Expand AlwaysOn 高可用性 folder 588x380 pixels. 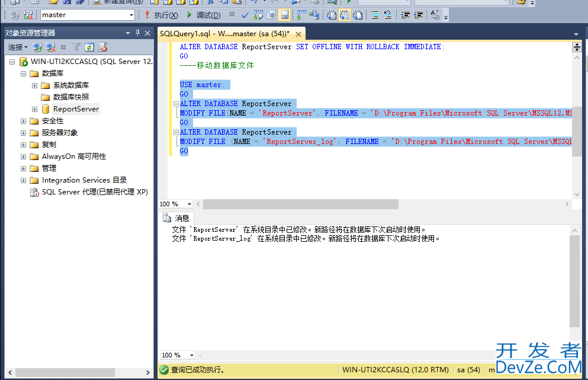click(23, 157)
